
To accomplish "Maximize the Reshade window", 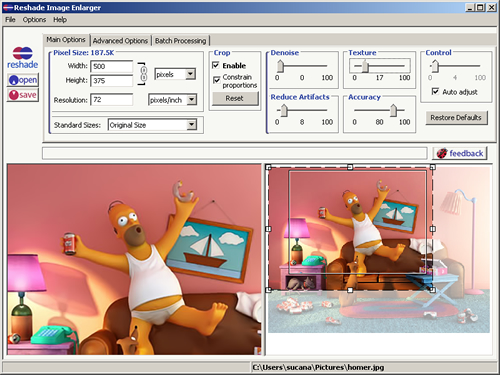I will click(480, 7).
